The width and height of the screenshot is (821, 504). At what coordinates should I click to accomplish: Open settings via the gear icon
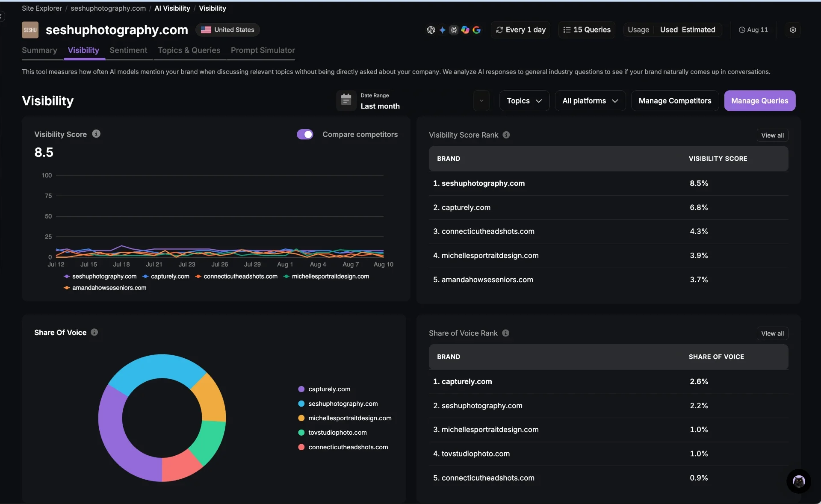click(793, 30)
